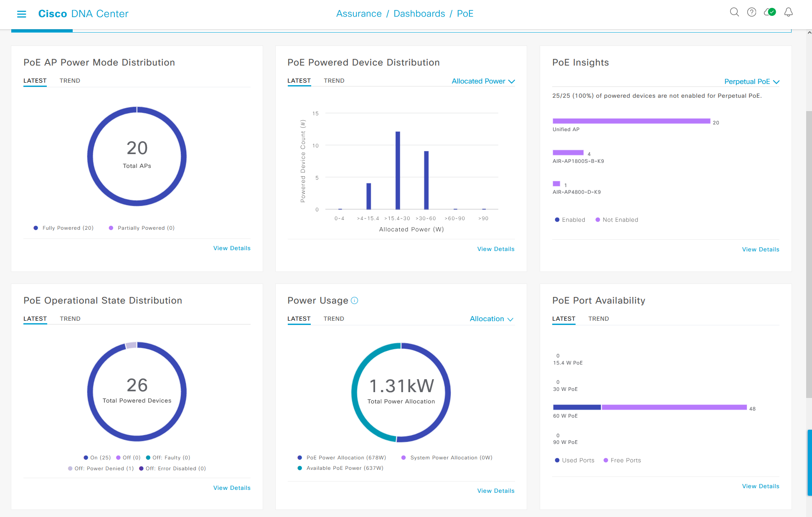Click the Cisco DNA Center logo
Viewport: 812px width, 517px height.
[83, 14]
